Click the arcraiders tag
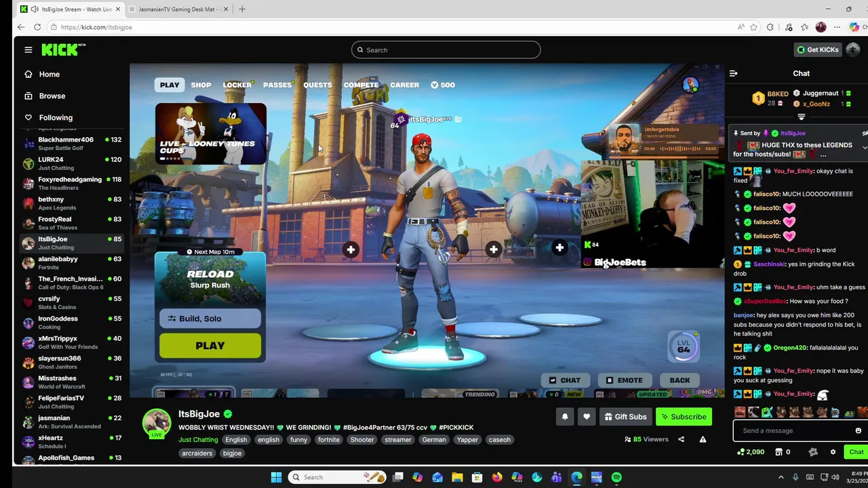The height and width of the screenshot is (488, 868). pyautogui.click(x=197, y=453)
